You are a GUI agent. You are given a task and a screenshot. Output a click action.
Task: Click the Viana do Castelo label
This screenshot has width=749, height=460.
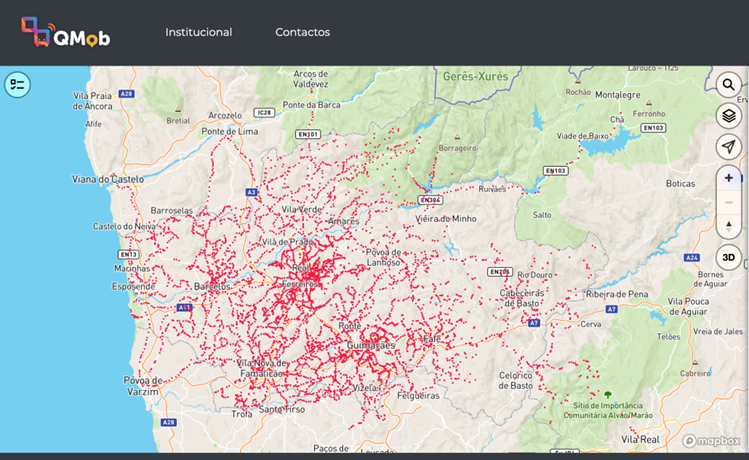[x=108, y=179]
